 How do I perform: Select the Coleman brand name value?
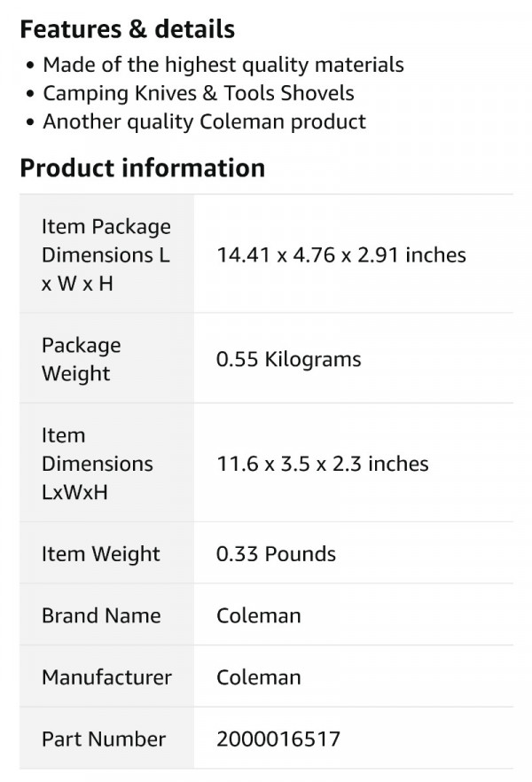pos(258,615)
